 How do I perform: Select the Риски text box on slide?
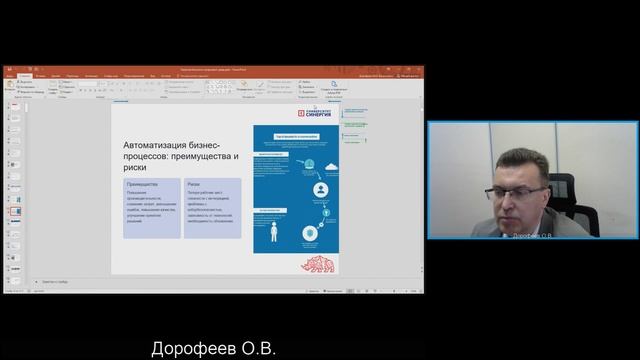(x=212, y=208)
